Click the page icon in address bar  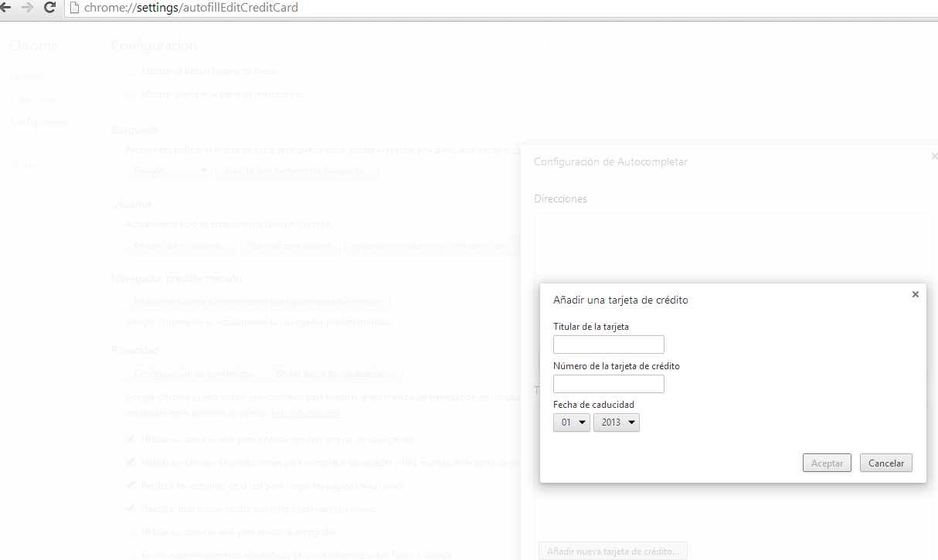[x=74, y=8]
